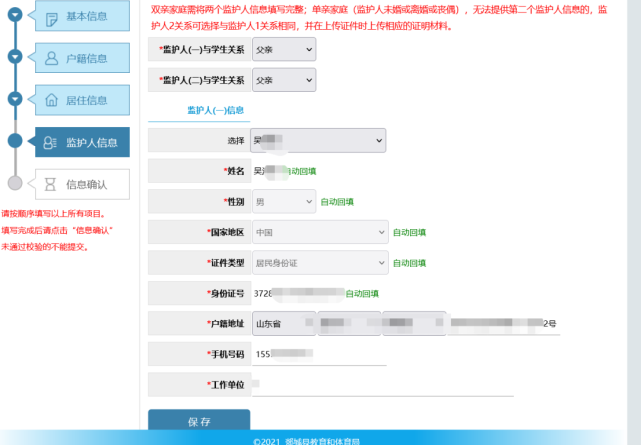Click the timeline dot for 监护人信息
This screenshot has height=445, width=641.
pyautogui.click(x=15, y=141)
